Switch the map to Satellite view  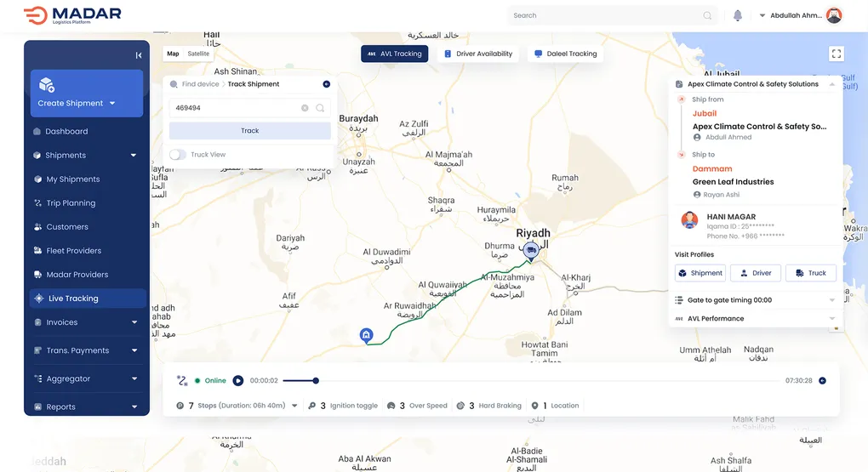[x=198, y=54]
